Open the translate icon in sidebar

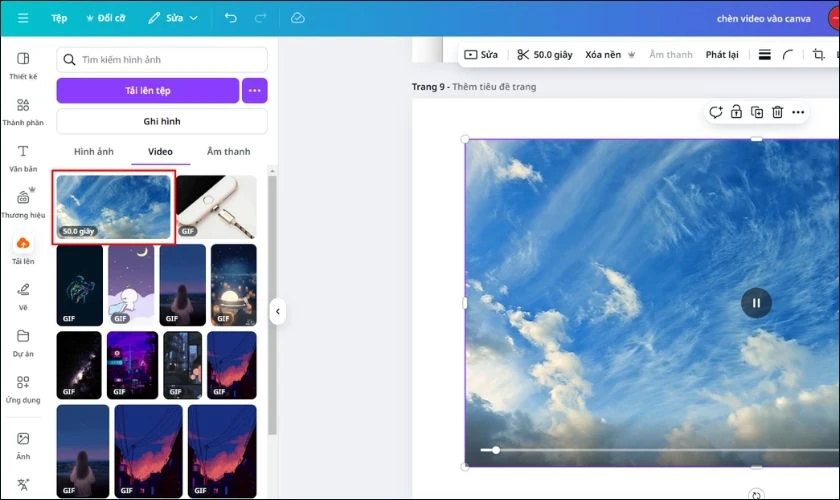coord(23,484)
